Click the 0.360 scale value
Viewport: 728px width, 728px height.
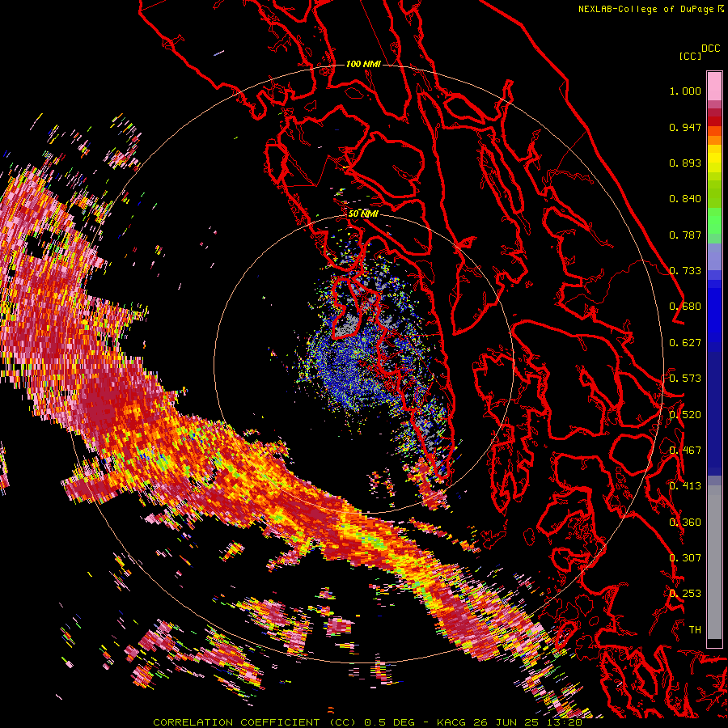685,523
